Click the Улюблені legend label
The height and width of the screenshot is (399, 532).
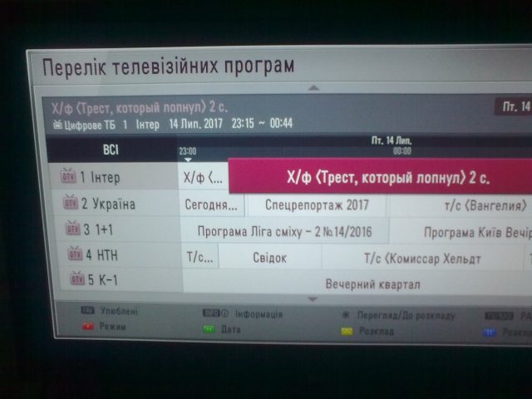(119, 311)
